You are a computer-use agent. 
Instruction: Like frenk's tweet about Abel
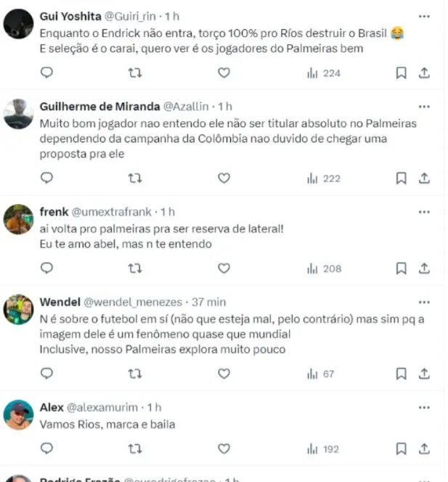pyautogui.click(x=224, y=269)
